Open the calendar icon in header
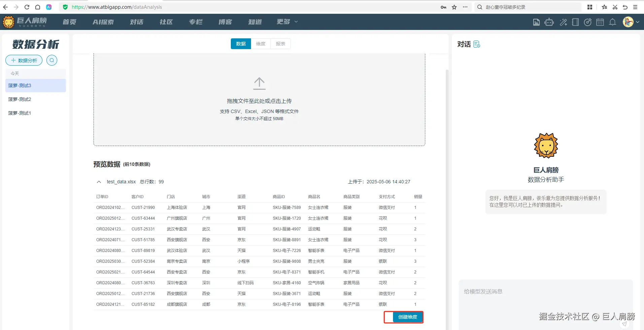 600,22
